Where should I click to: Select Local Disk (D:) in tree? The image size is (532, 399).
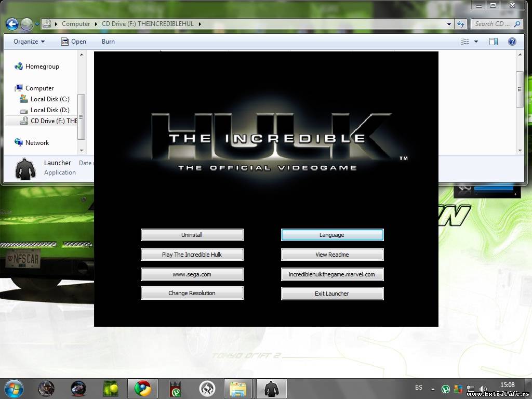point(45,110)
